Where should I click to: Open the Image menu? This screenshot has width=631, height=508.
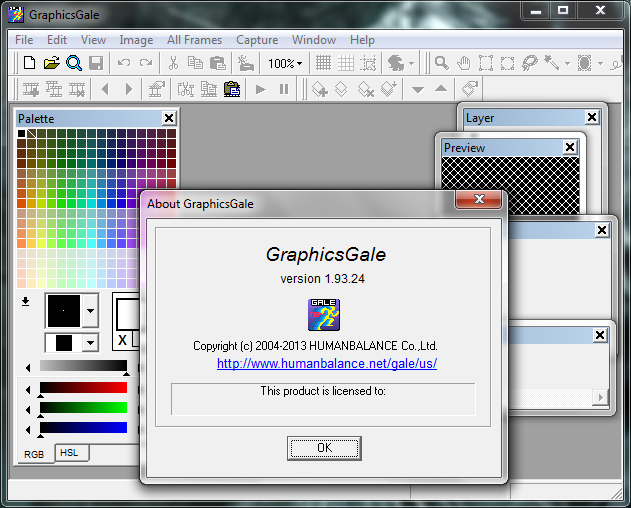136,40
